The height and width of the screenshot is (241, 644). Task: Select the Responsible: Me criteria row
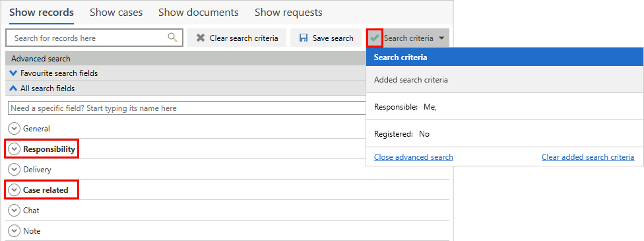505,107
